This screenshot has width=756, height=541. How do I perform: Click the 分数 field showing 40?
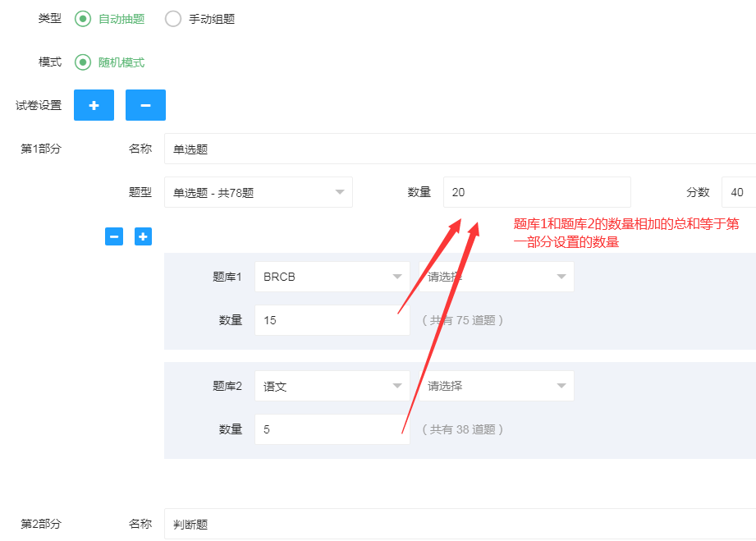(x=738, y=192)
